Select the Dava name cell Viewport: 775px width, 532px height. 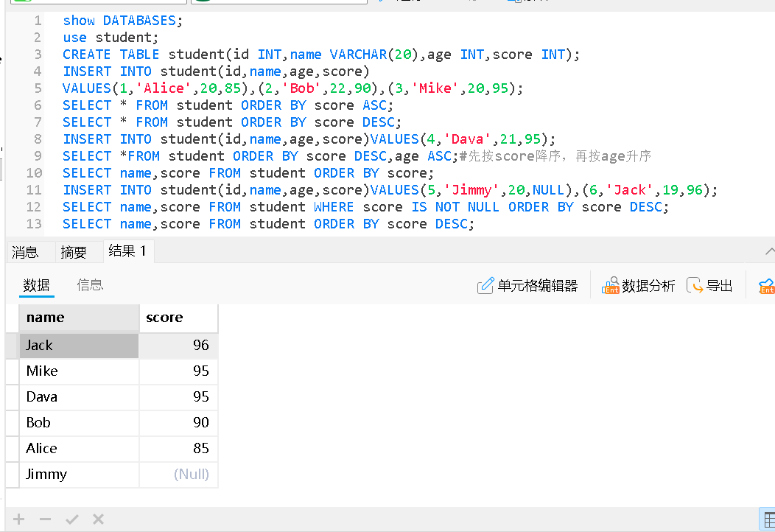coord(79,396)
